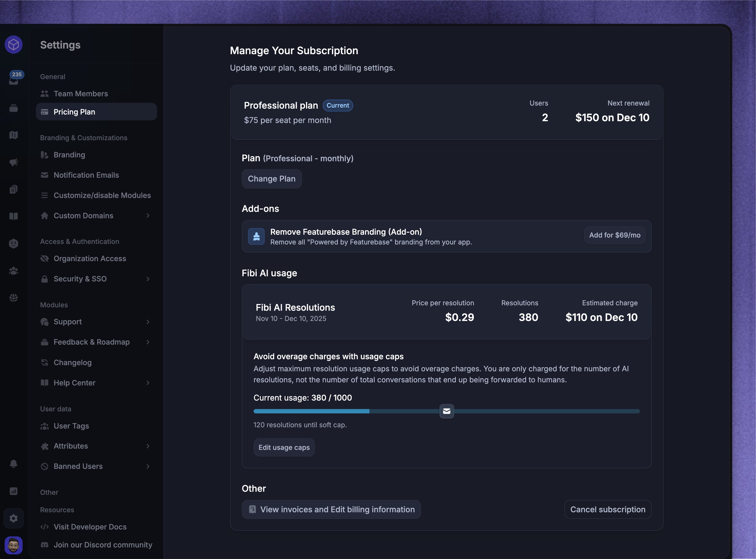Viewport: 756px width, 559px height.
Task: Click the Change Plan button
Action: point(272,179)
